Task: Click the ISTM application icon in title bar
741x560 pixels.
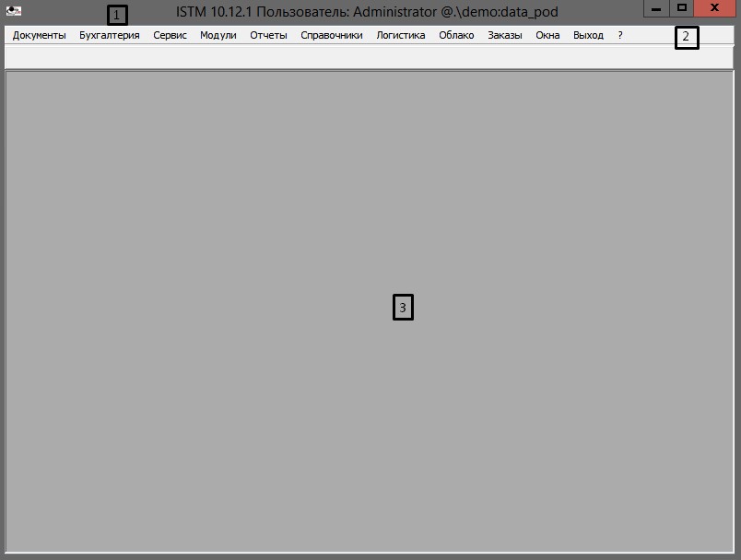Action: click(x=13, y=10)
